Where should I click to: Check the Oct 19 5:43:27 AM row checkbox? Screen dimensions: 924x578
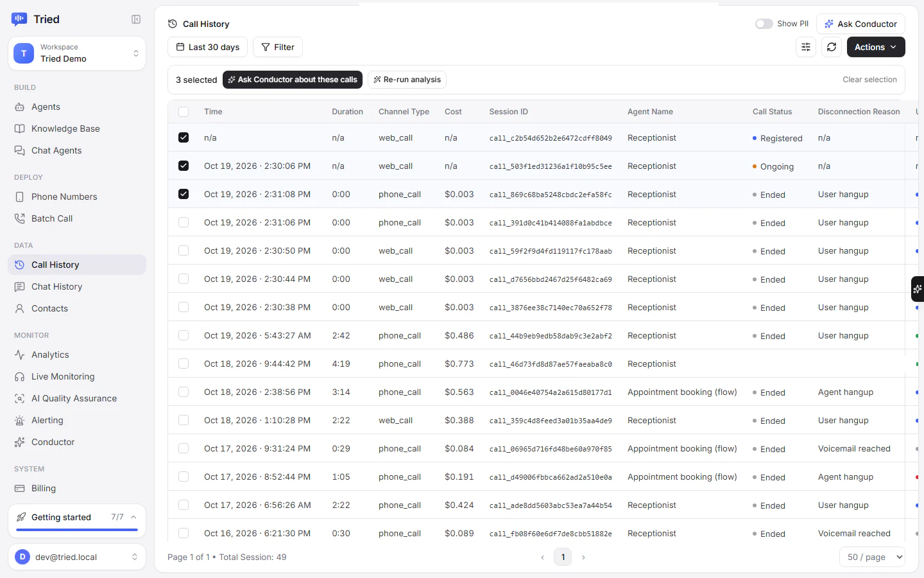pyautogui.click(x=184, y=335)
